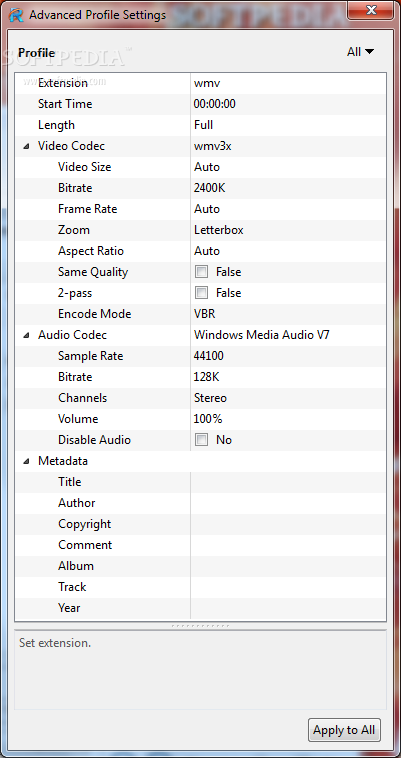Select the Copyright row label

click(85, 524)
